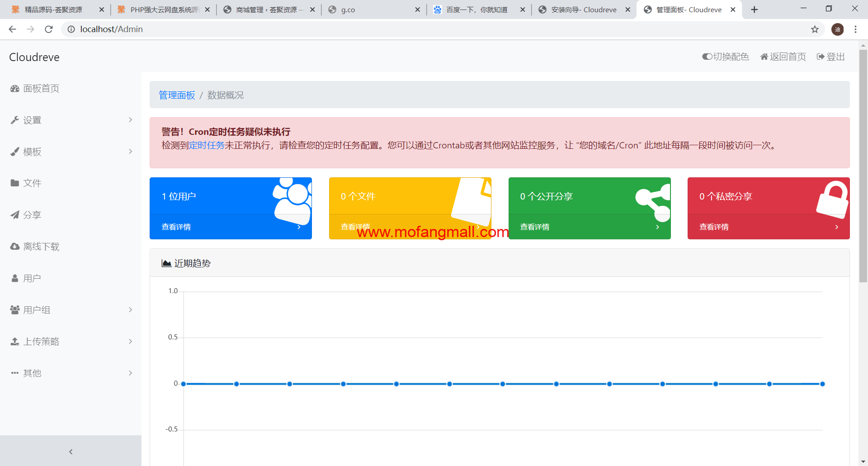Click the single user icon for 用户
This screenshot has width=868, height=466.
click(x=15, y=278)
